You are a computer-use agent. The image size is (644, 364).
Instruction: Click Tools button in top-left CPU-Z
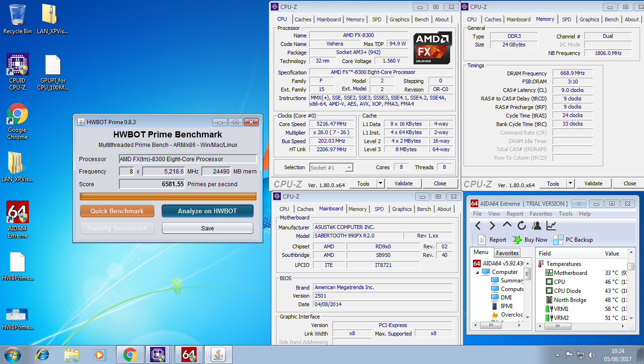363,183
